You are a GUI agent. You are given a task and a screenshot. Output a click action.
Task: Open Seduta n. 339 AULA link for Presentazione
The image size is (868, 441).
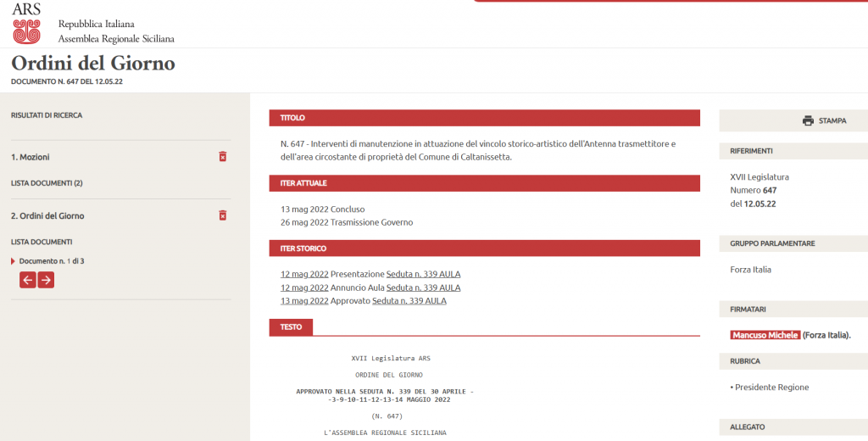pos(423,274)
